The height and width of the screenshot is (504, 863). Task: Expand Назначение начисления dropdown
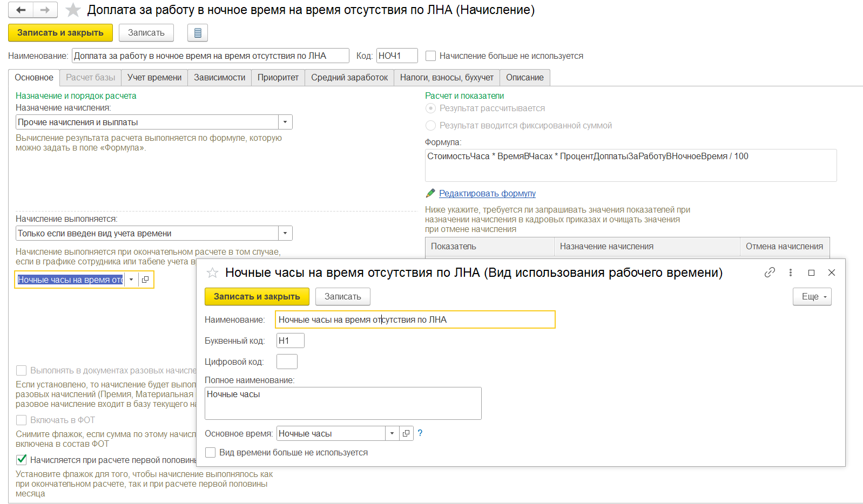(285, 122)
